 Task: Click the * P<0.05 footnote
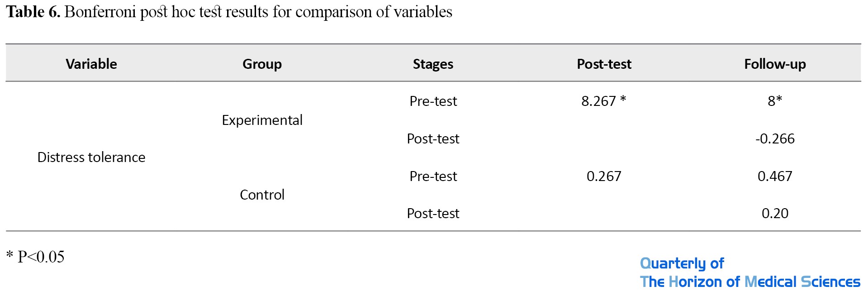pyautogui.click(x=35, y=257)
